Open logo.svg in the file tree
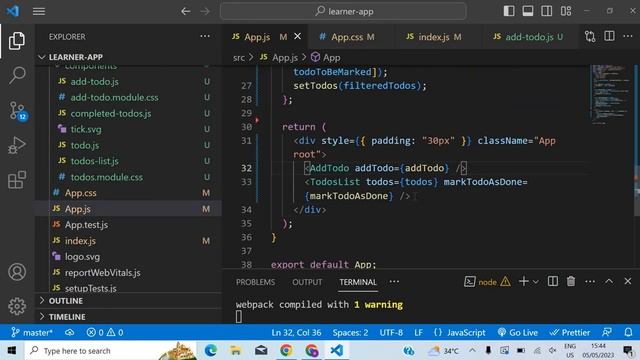This screenshot has height=360, width=640. [x=82, y=257]
